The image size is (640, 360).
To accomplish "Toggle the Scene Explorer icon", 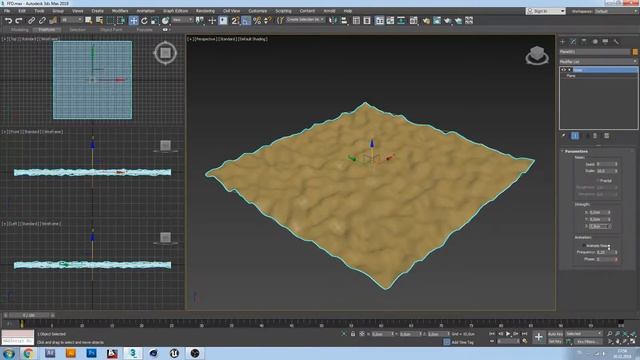I will (356, 20).
